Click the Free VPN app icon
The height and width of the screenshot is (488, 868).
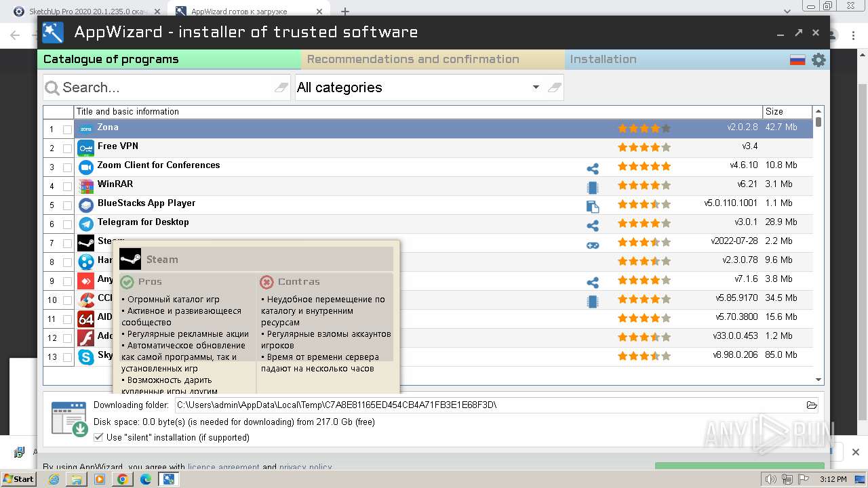85,148
